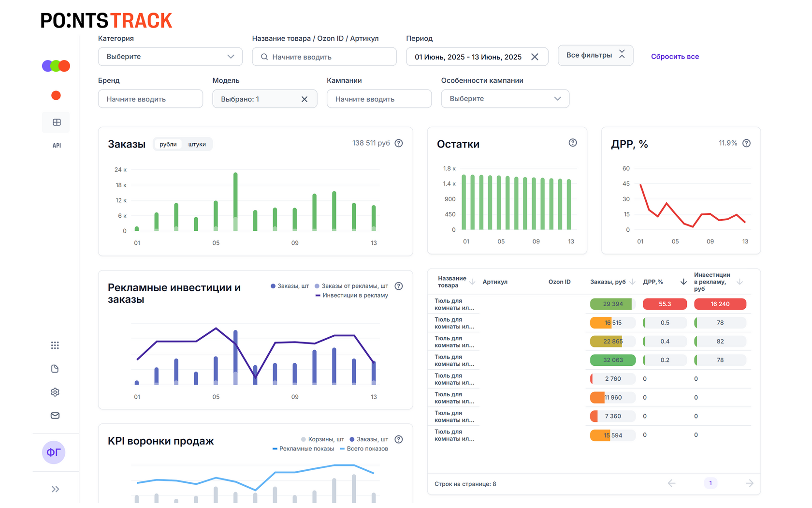Image resolution: width=812 pixels, height=508 pixels.
Task: Select the single red dot sidebar icon
Action: click(56, 95)
